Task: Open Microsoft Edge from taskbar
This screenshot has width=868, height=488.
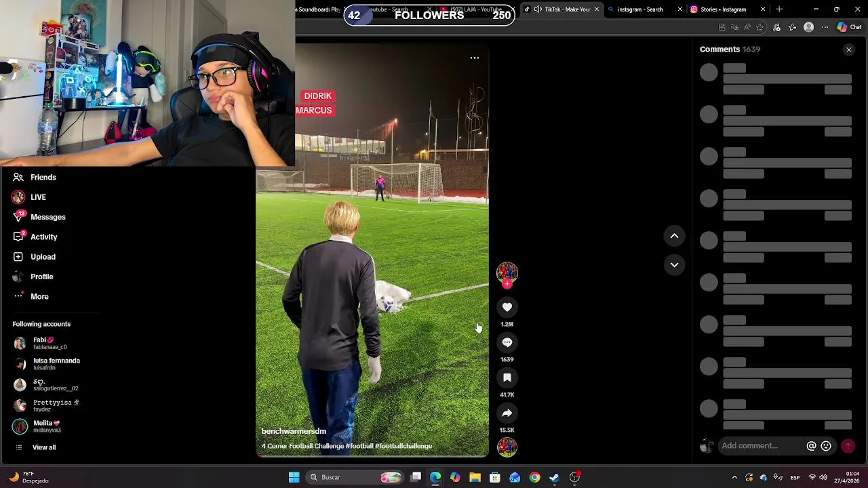Action: coord(435,477)
